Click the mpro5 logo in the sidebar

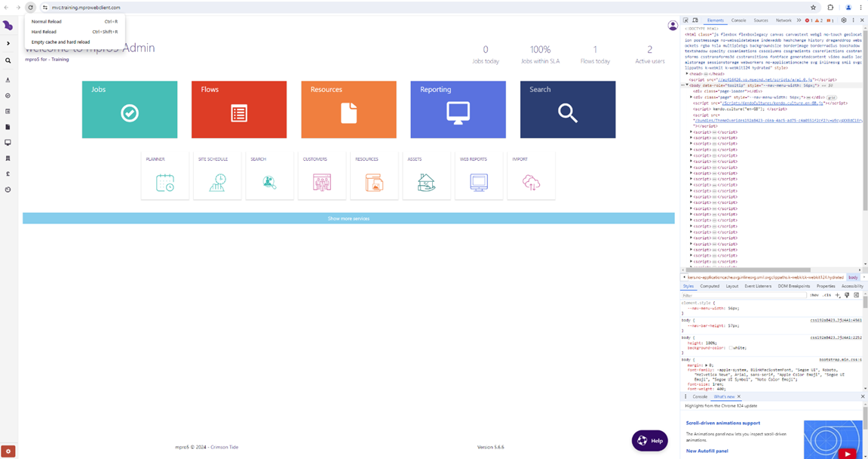[x=8, y=26]
